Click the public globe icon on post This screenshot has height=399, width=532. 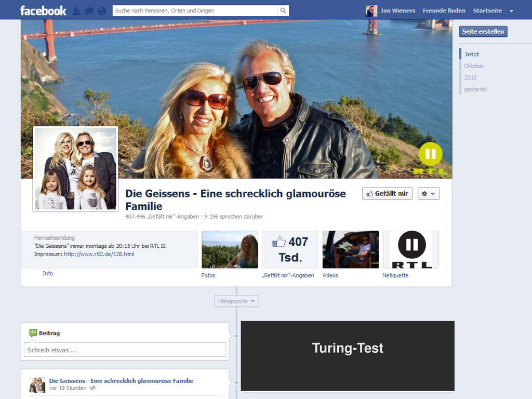tap(93, 388)
